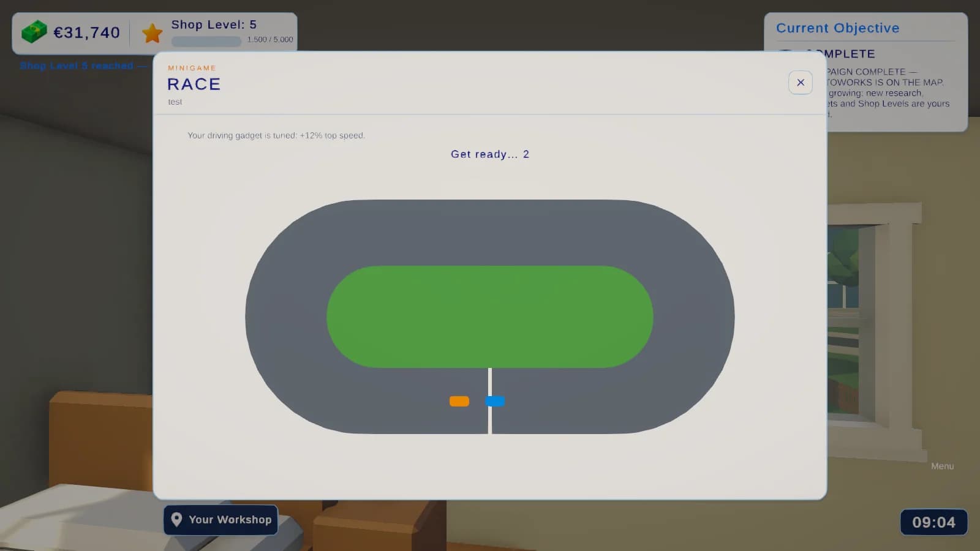The width and height of the screenshot is (980, 551).
Task: Select the blue race car
Action: [x=495, y=401]
